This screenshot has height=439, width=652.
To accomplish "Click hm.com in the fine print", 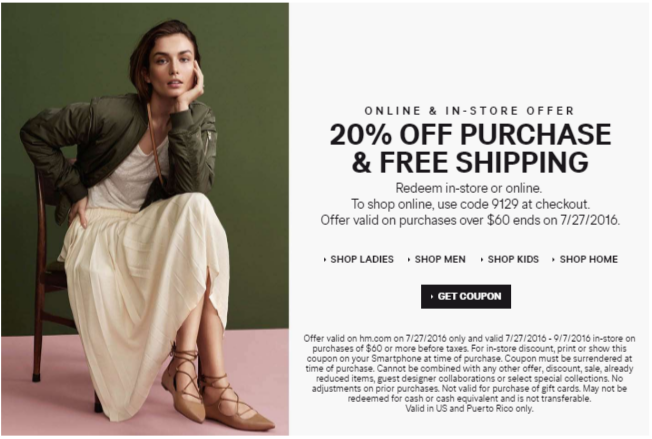I will tap(375, 338).
